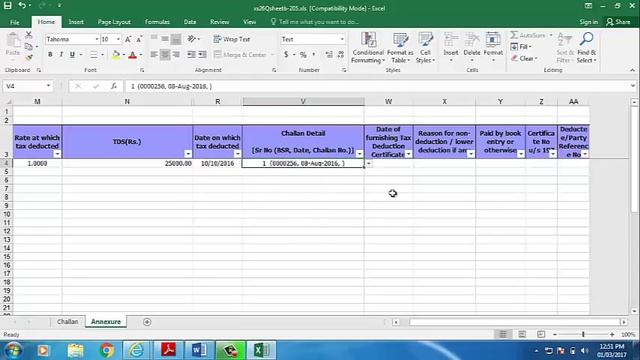
Task: Center text horizontally icon
Action: (x=165, y=54)
